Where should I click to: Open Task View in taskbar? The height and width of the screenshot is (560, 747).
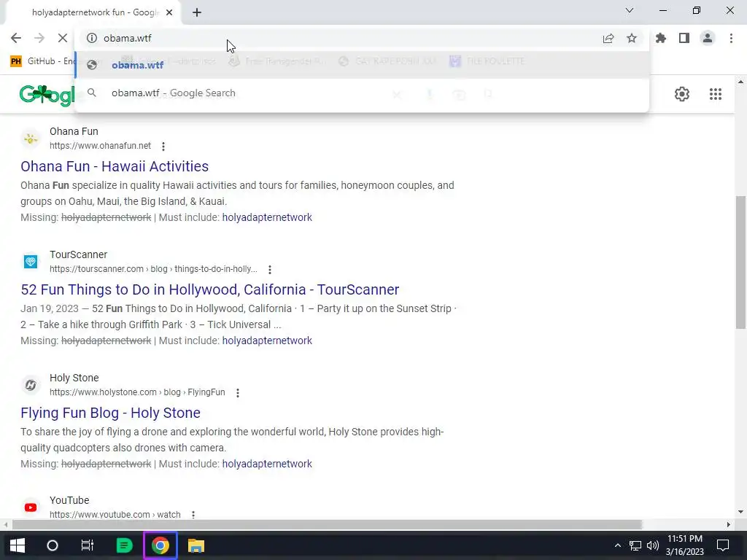point(88,545)
